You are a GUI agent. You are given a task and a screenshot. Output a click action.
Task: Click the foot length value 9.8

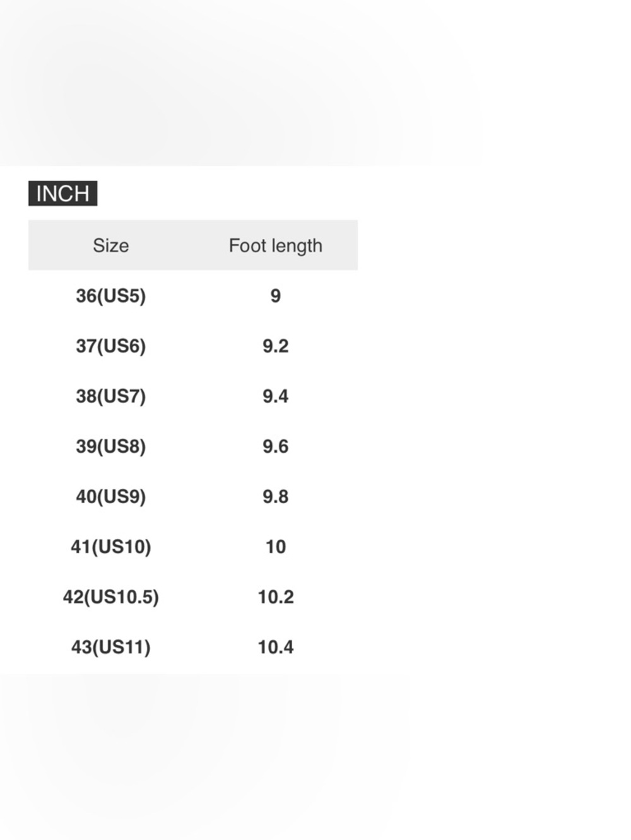[x=276, y=496]
